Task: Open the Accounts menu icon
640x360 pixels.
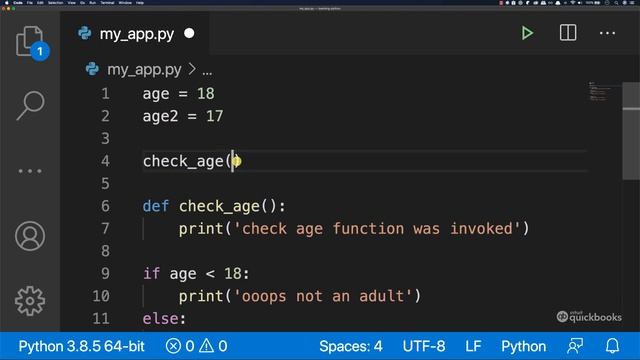Action: (x=30, y=236)
